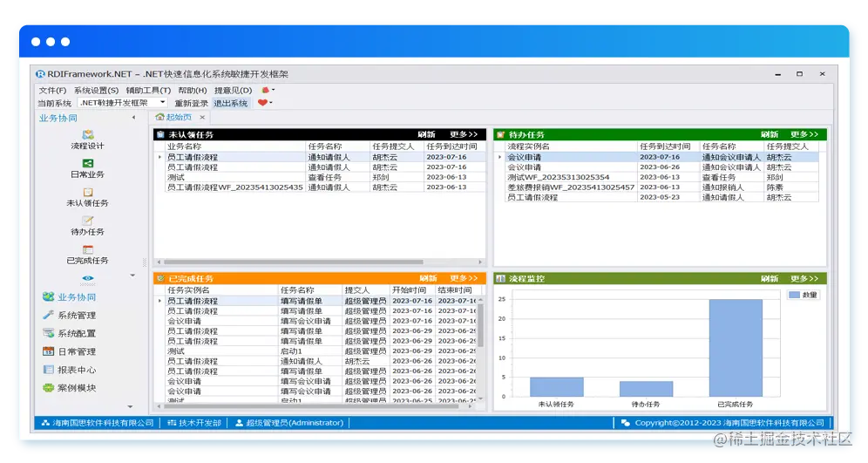This screenshot has width=868, height=463.
Task: Open the dropdown arrow beside the strawberry icon
Action: coord(273,90)
